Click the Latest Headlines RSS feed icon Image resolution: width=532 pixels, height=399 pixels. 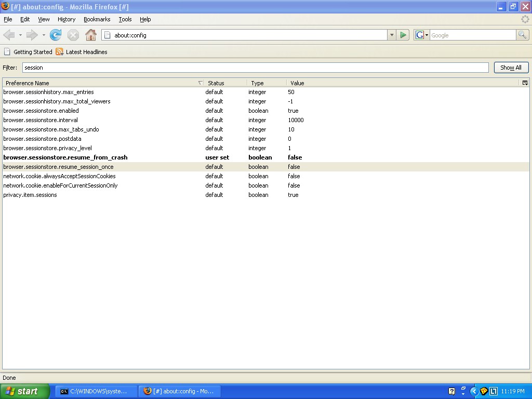[59, 51]
